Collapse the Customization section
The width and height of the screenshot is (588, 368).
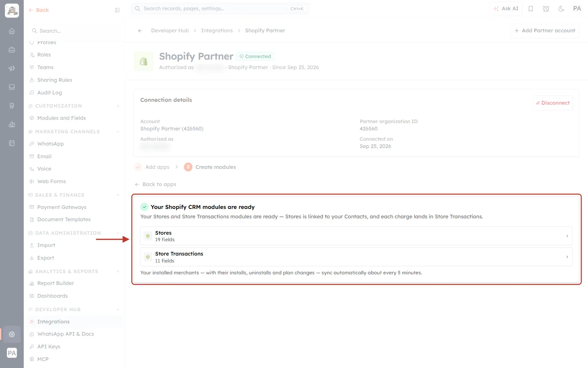118,106
